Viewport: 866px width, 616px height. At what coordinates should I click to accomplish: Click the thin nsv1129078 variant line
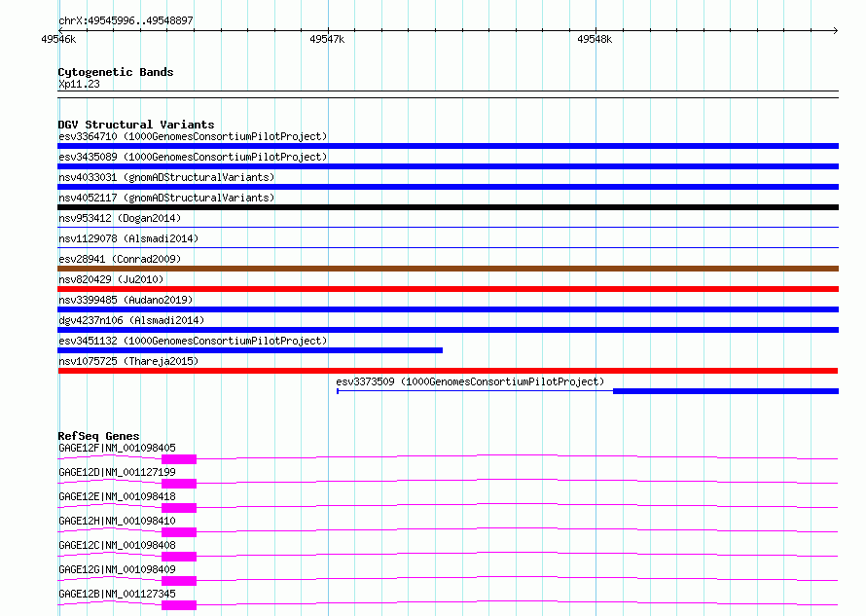click(x=448, y=247)
